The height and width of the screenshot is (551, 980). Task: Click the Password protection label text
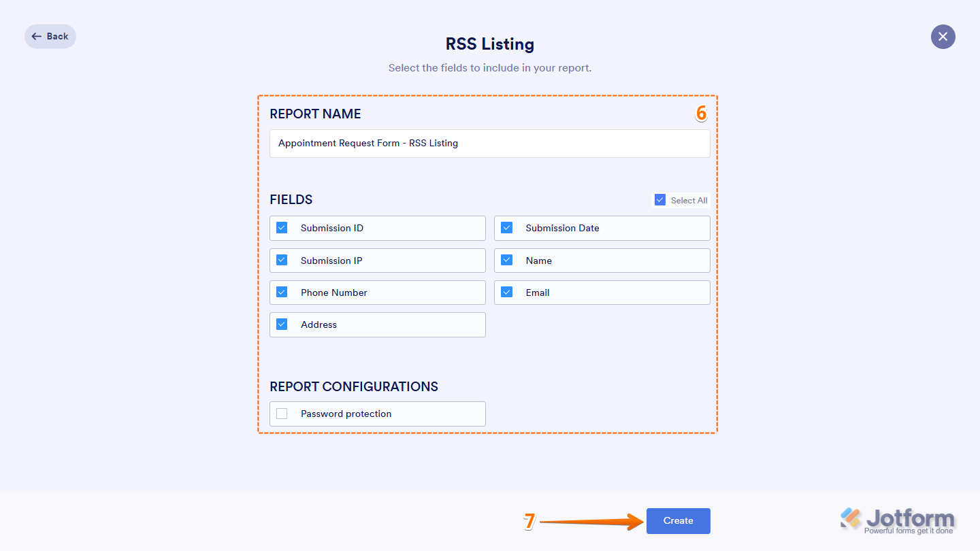pos(346,414)
